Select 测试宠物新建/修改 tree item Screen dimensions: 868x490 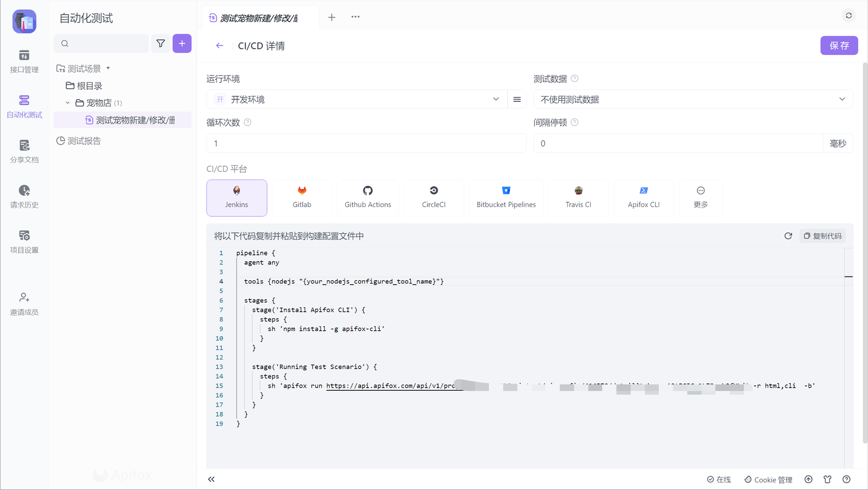click(123, 120)
